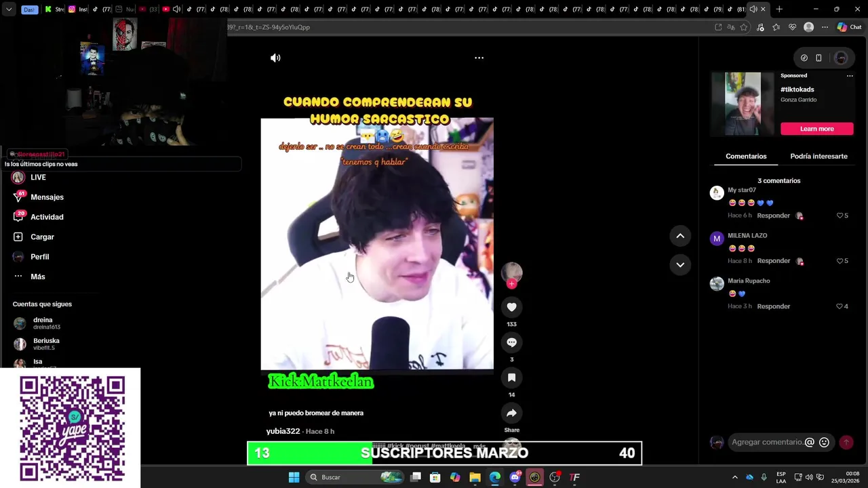The image size is (868, 488).
Task: Open the sponsored ad's options dots
Action: pyautogui.click(x=849, y=76)
